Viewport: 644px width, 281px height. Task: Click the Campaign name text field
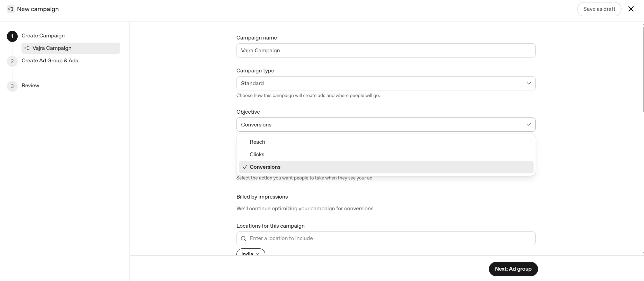click(386, 51)
